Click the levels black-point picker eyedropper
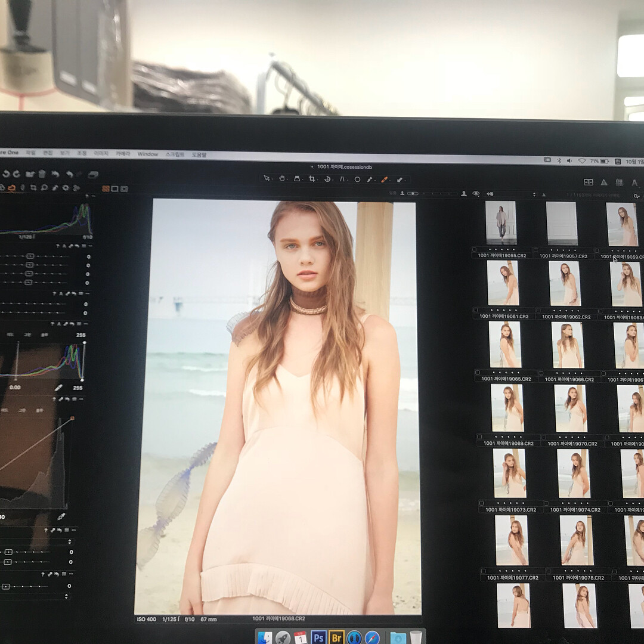 [x=58, y=388]
